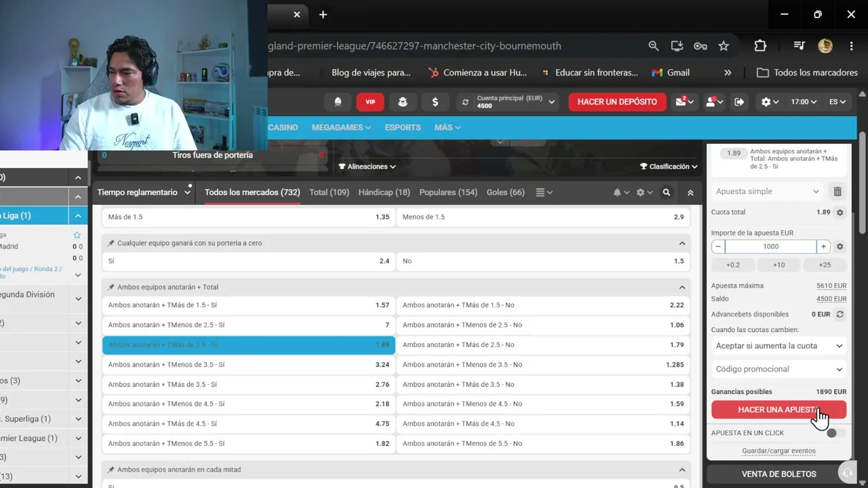Screen dimensions: 868x488
Task: Open the password manager key icon
Action: [701, 46]
